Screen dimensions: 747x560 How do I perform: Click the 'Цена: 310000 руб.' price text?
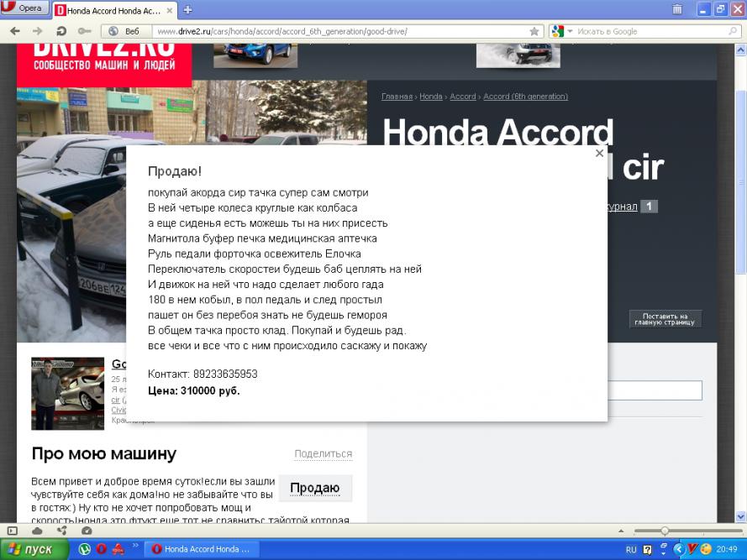point(194,391)
